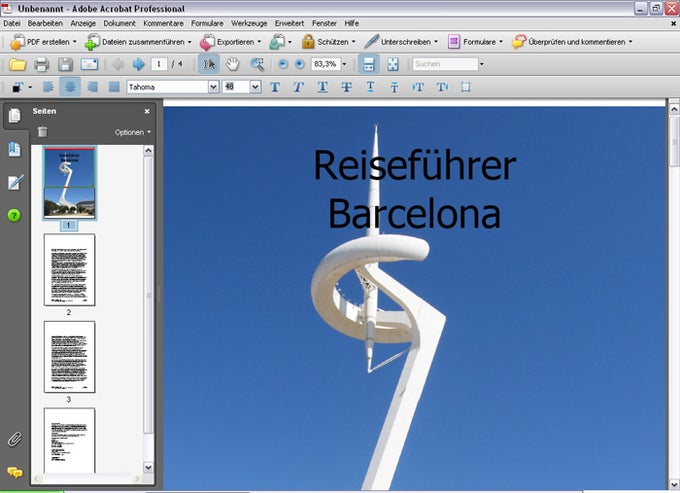Open the Kommentare menu

coord(163,22)
